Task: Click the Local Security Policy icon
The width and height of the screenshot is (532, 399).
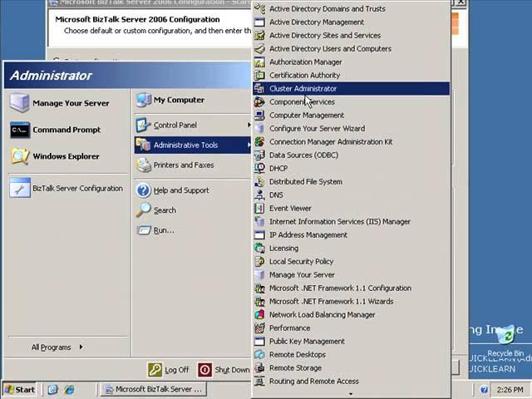Action: tap(259, 261)
